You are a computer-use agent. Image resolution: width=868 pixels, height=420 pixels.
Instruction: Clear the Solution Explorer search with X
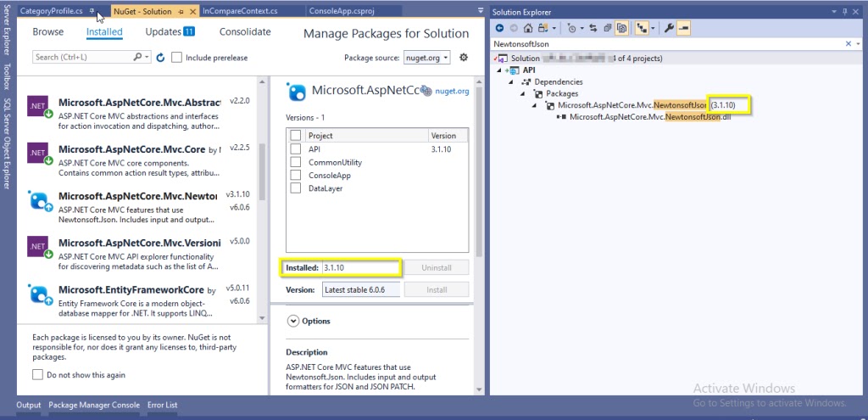(849, 44)
